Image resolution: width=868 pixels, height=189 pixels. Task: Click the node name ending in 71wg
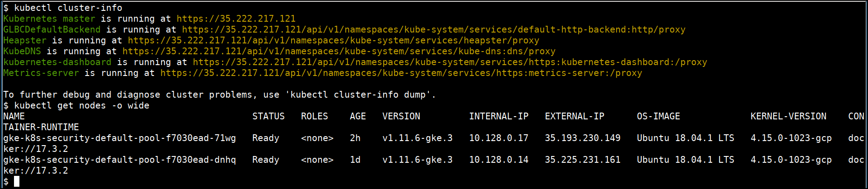[120, 138]
